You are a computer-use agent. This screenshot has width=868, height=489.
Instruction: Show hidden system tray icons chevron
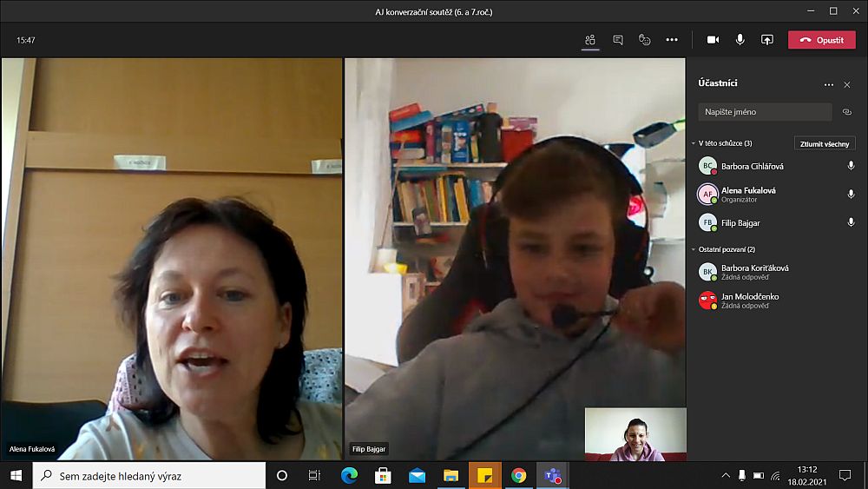726,475
